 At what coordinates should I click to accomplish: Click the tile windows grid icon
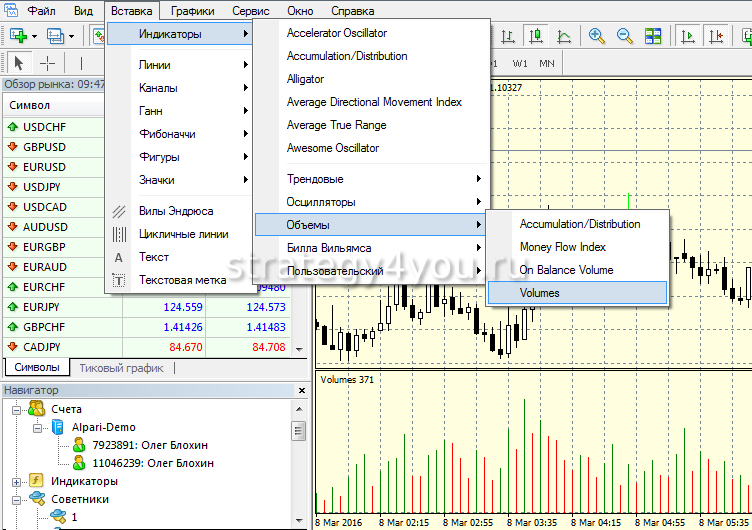(653, 36)
